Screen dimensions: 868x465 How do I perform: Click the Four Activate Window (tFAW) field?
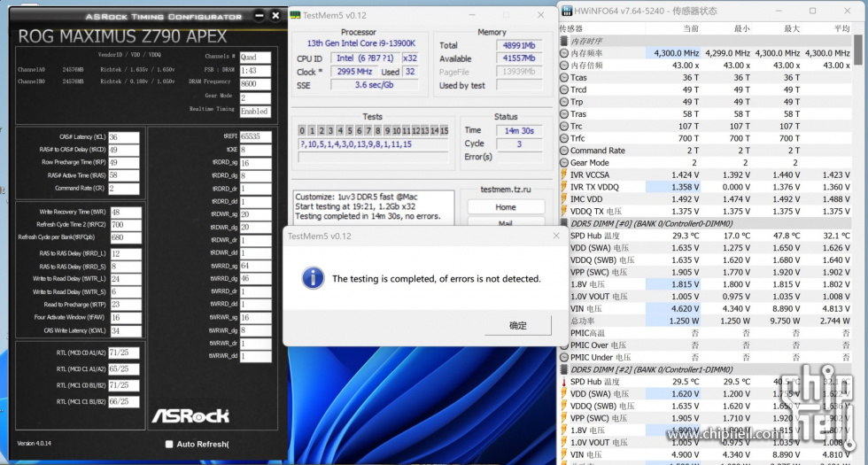pyautogui.click(x=126, y=318)
